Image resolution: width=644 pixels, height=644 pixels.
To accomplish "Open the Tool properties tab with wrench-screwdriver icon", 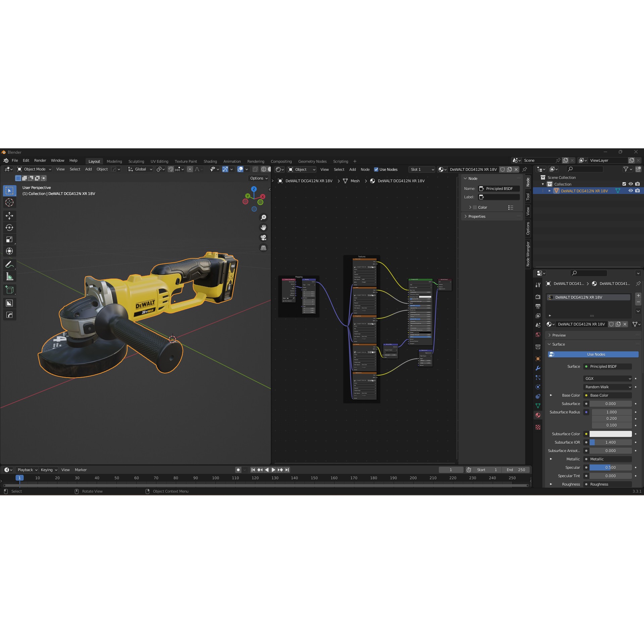I will (538, 285).
